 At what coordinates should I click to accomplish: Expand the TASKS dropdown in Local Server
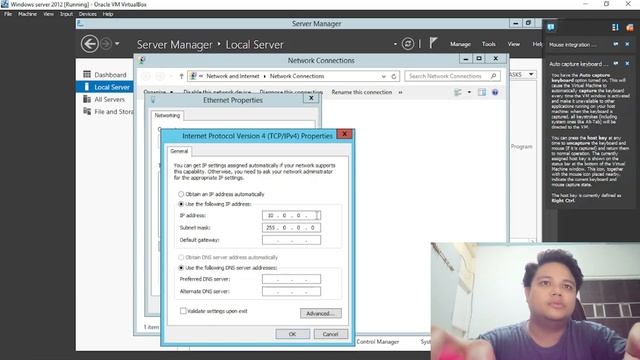(x=531, y=74)
